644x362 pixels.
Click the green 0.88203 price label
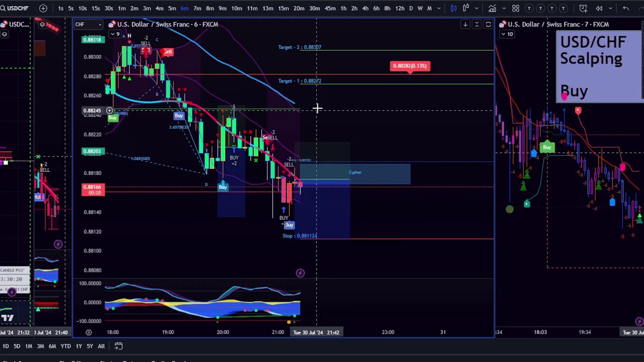tap(93, 151)
